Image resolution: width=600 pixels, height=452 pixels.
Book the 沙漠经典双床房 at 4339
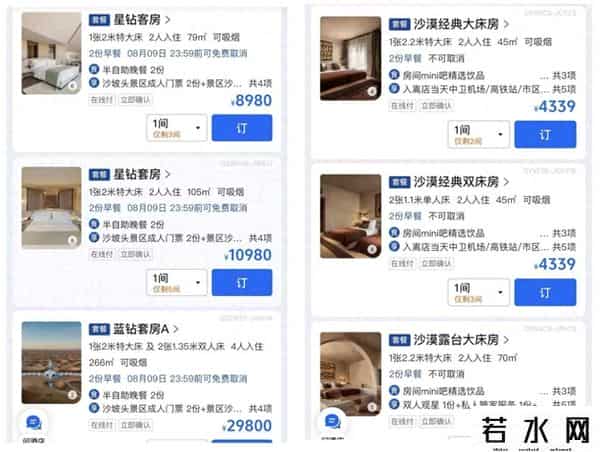click(545, 292)
